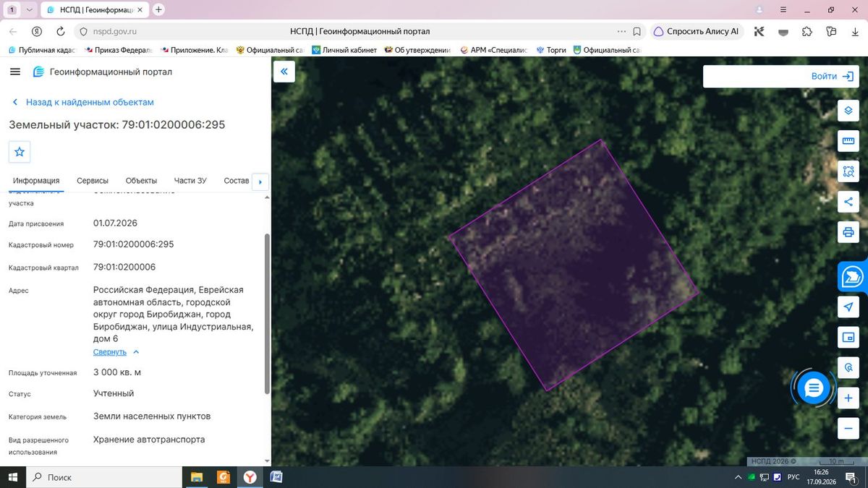This screenshot has width=868, height=488.
Task: Click the cursor coordinates target tool
Action: pyautogui.click(x=848, y=368)
